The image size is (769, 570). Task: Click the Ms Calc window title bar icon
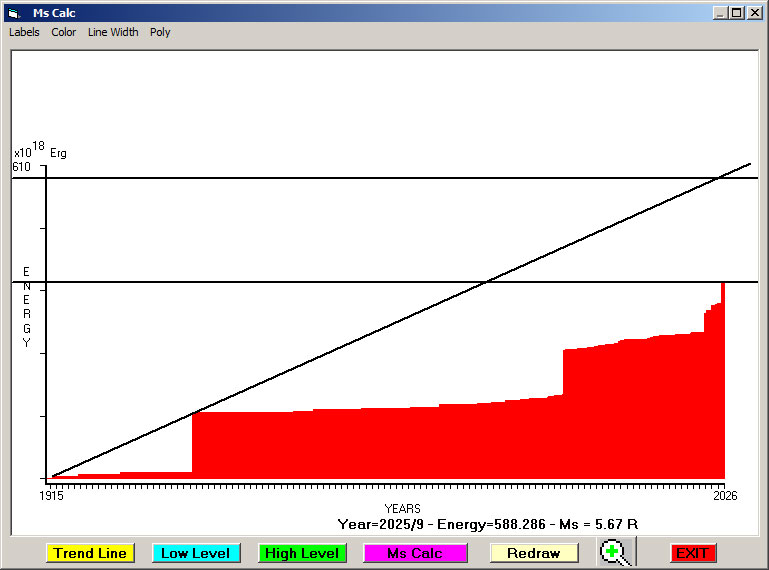pos(13,13)
